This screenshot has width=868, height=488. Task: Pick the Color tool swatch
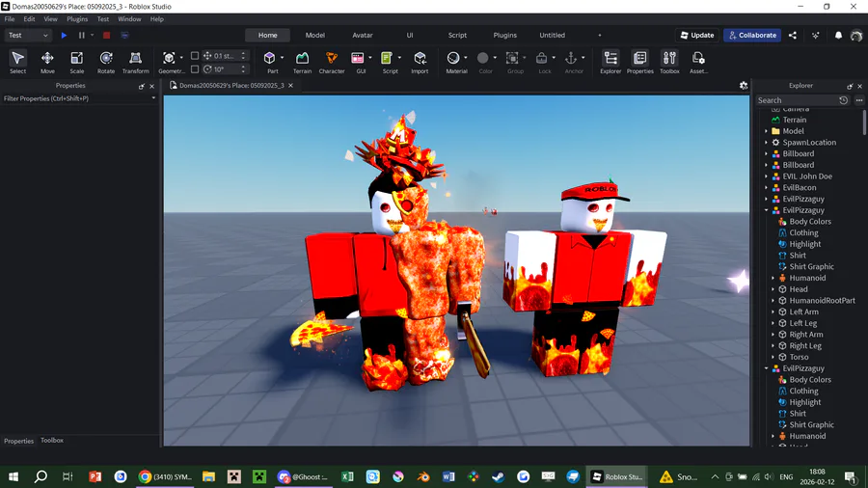point(483,58)
